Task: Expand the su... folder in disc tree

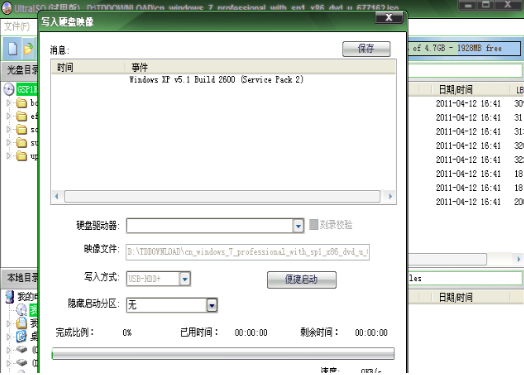Action: coord(9,143)
